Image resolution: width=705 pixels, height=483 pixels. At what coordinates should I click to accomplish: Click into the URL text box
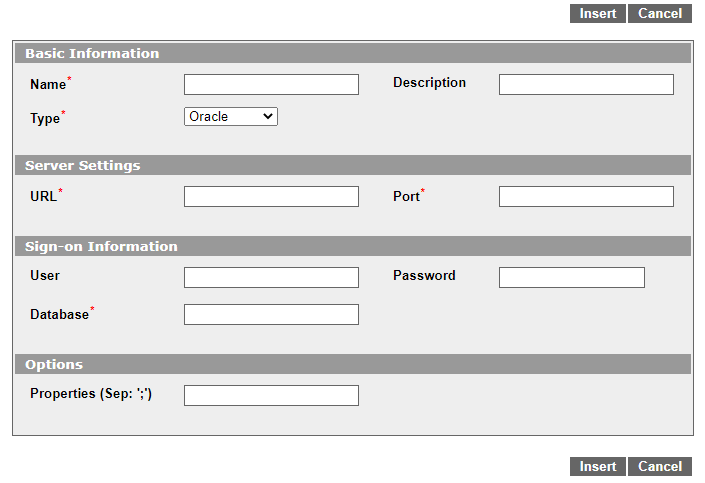pyautogui.click(x=271, y=197)
